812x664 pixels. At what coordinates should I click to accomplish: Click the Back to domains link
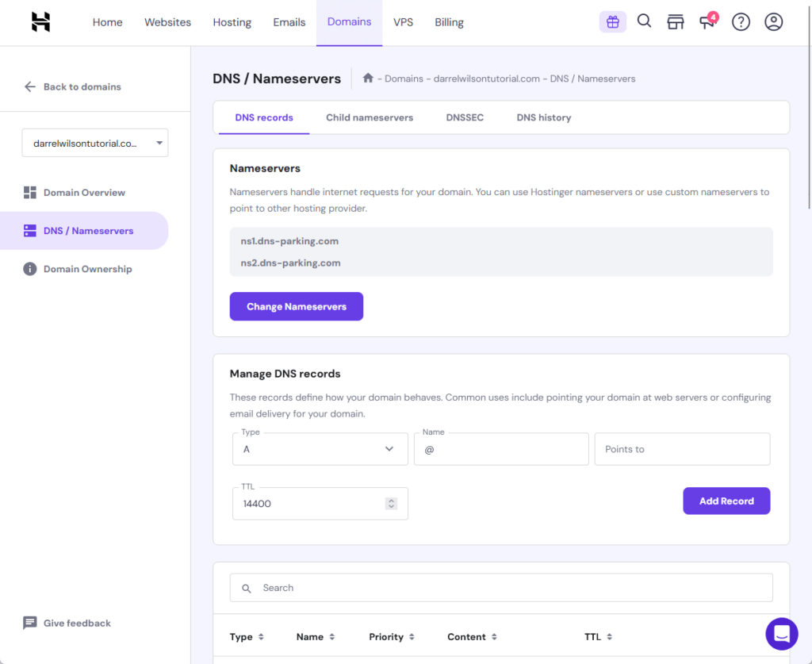pyautogui.click(x=82, y=86)
